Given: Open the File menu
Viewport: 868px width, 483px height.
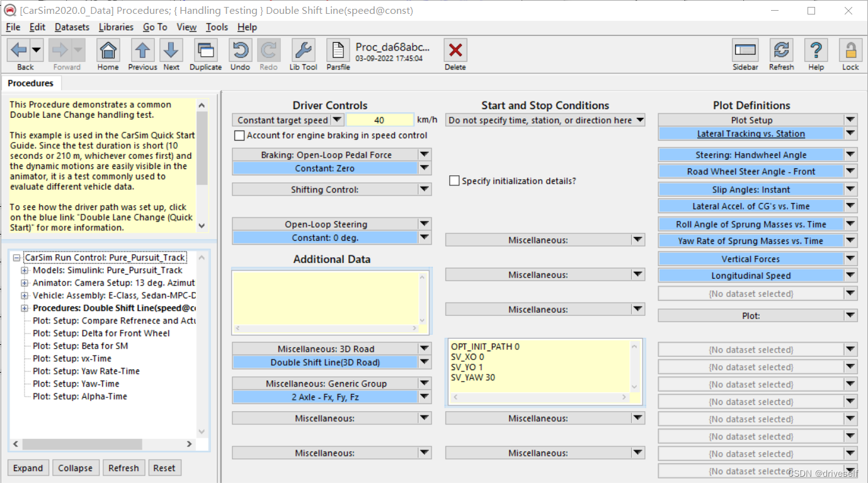Looking at the screenshot, I should point(13,27).
